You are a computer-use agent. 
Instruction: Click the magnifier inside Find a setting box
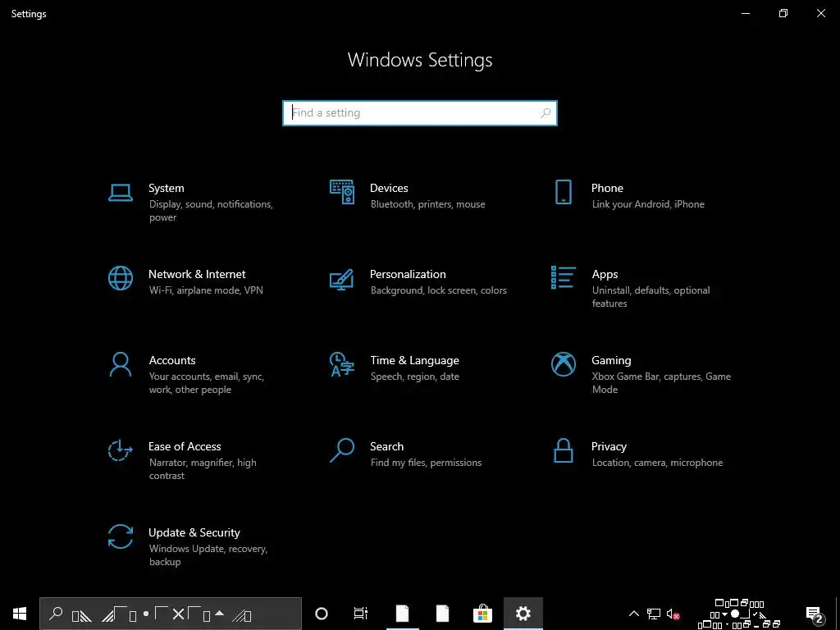pyautogui.click(x=546, y=113)
